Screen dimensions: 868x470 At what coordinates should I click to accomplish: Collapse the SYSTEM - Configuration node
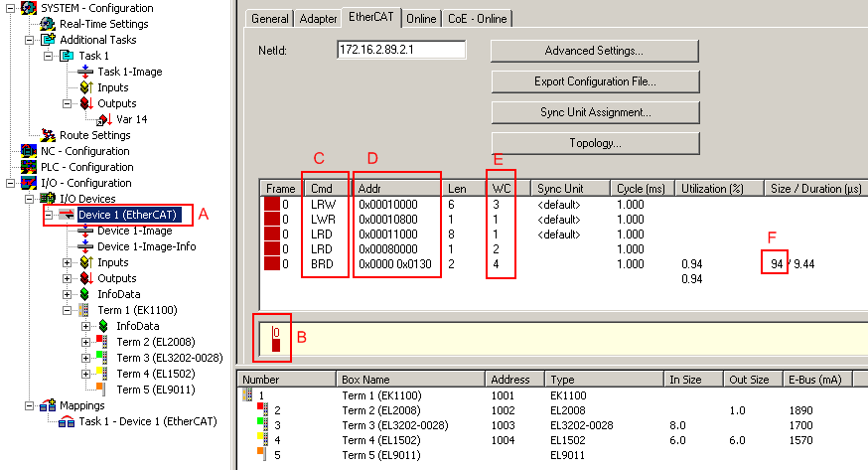pos(10,8)
